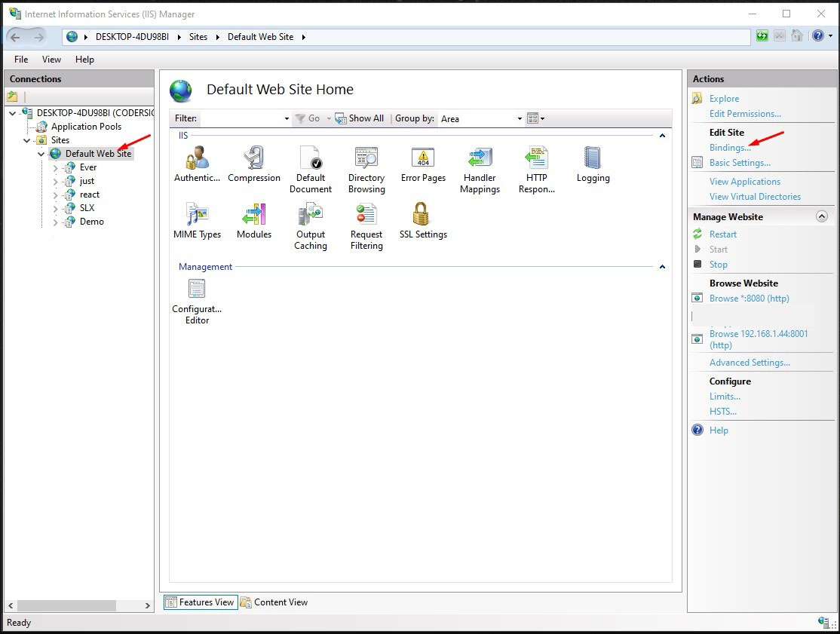Open the MIME Types feature
840x634 pixels.
coord(197,219)
